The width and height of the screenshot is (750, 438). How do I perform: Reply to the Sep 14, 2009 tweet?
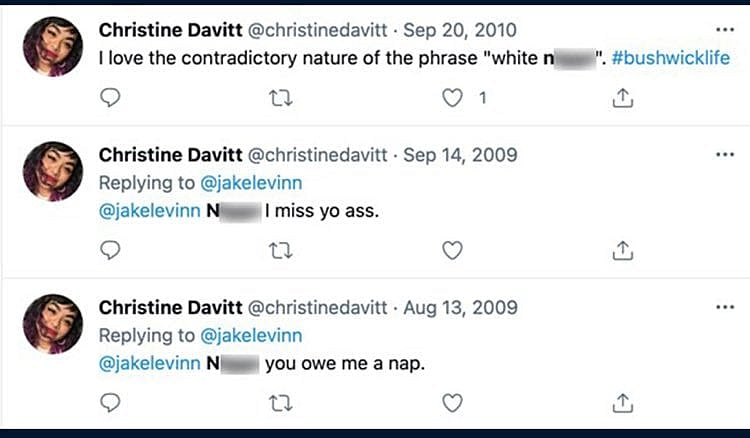click(112, 250)
